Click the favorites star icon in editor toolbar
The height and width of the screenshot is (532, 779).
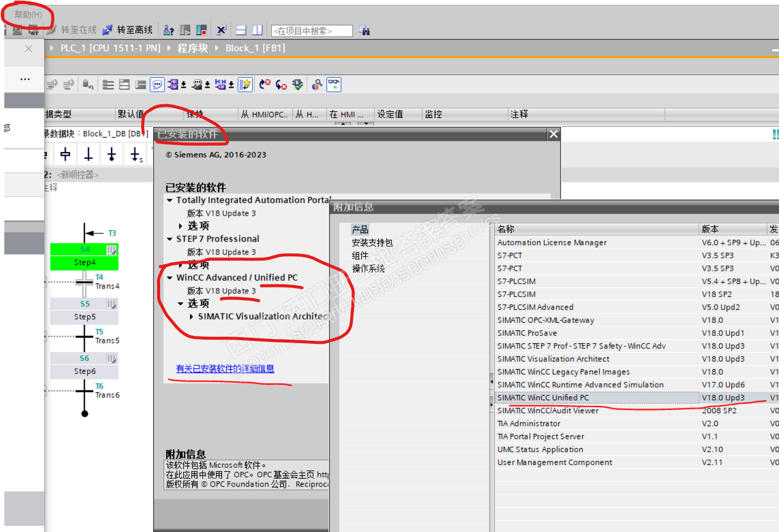click(x=245, y=85)
